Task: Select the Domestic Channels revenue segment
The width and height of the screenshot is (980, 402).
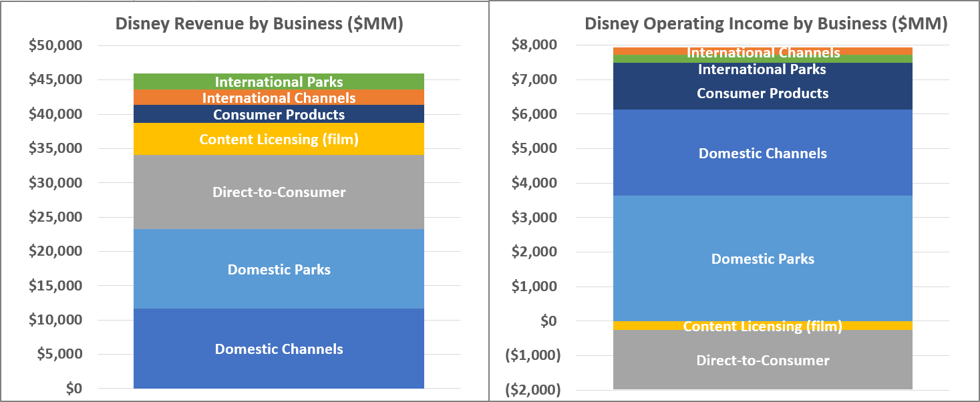Action: (279, 349)
